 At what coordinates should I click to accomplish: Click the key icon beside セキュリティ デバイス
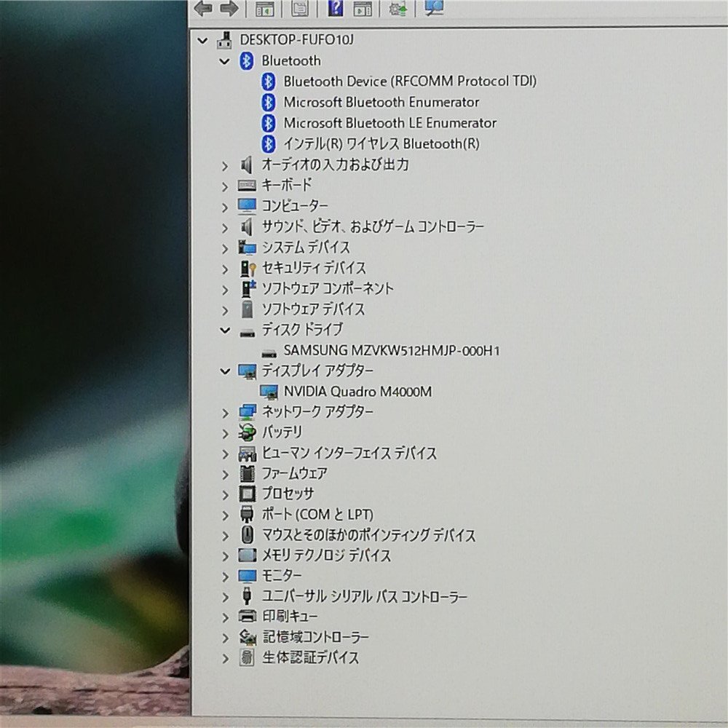coord(248,268)
